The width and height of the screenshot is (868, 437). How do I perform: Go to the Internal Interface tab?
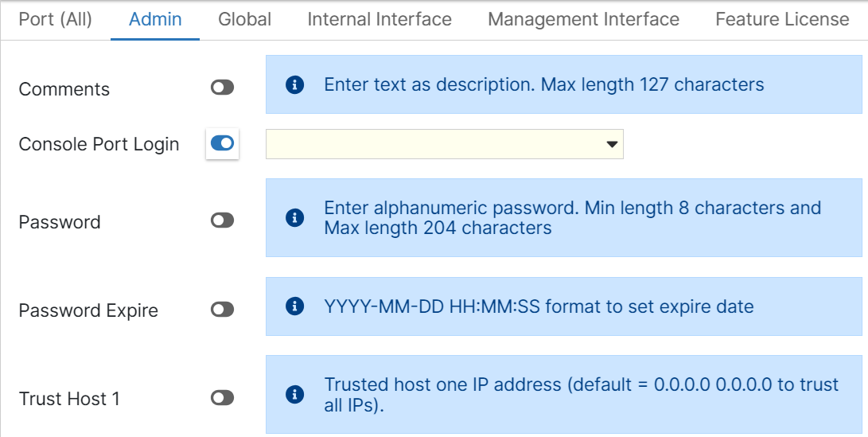(x=380, y=19)
